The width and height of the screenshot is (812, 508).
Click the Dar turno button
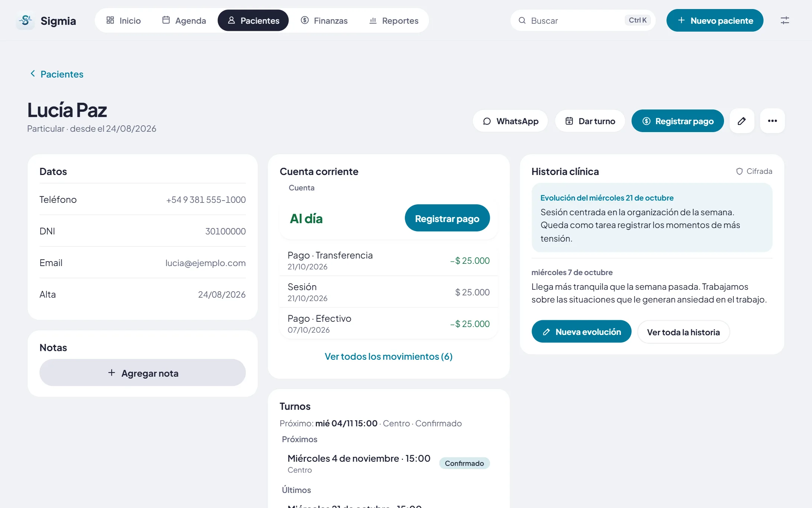coord(590,121)
